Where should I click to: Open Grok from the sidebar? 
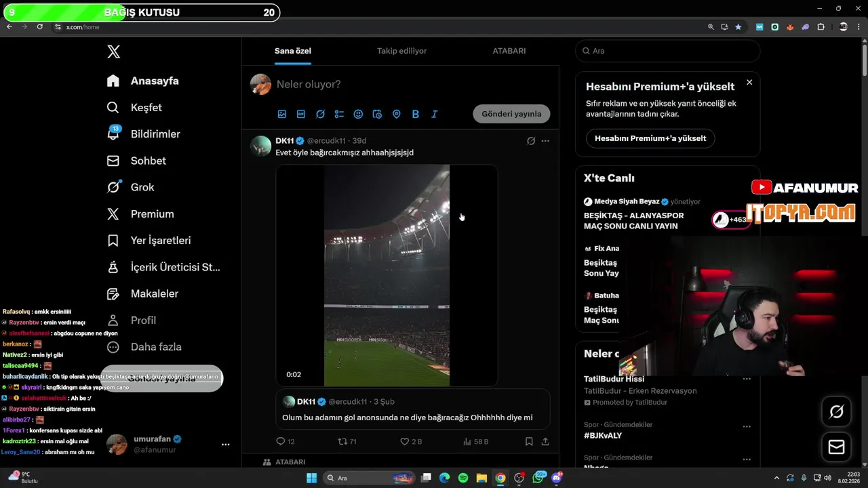[x=130, y=187]
